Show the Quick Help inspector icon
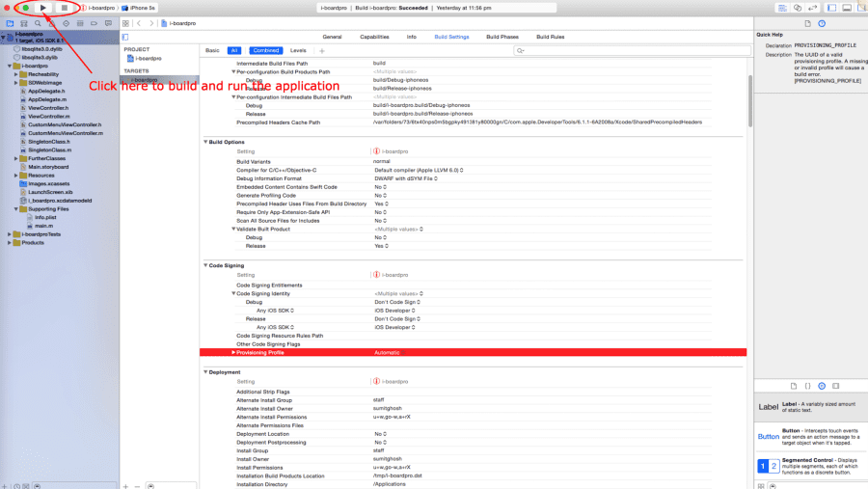The width and height of the screenshot is (868, 489). [822, 23]
